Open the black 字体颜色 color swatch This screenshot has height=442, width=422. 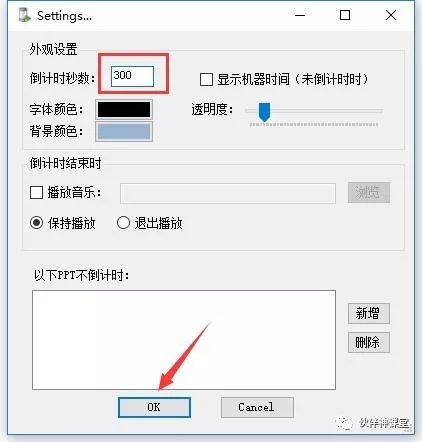tap(124, 109)
